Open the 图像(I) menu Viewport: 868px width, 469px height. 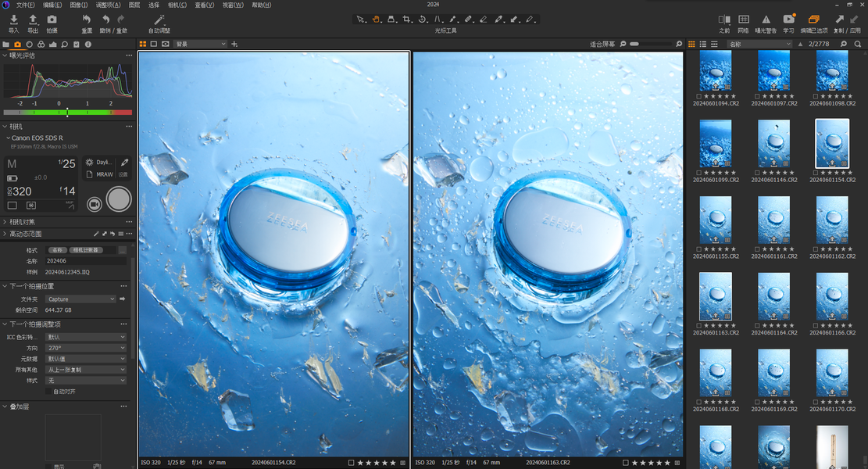[x=79, y=5]
